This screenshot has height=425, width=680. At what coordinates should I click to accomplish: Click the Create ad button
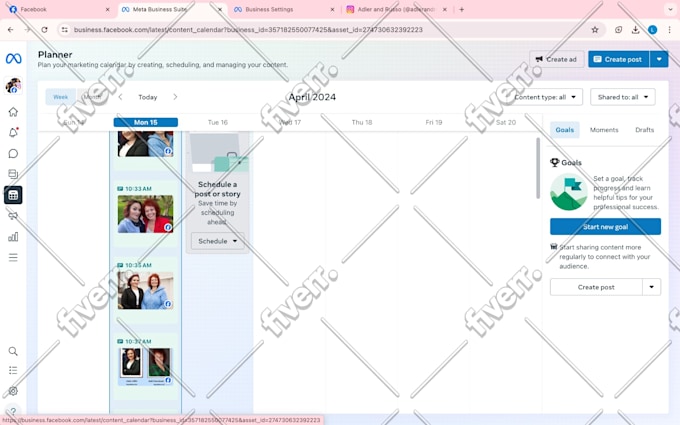tap(556, 59)
